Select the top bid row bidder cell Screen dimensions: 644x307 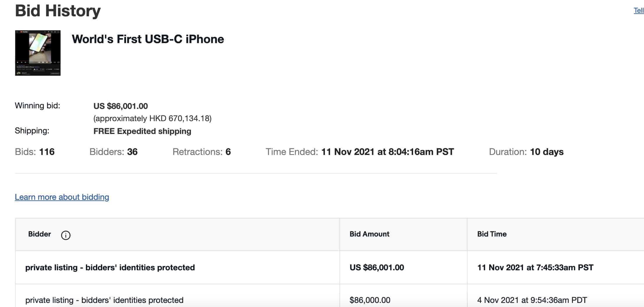pos(178,267)
